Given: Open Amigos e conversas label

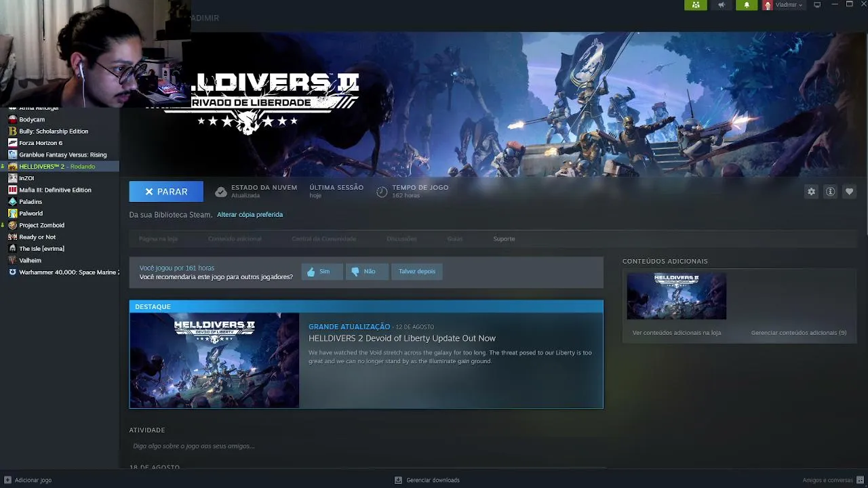Looking at the screenshot, I should click(x=828, y=480).
